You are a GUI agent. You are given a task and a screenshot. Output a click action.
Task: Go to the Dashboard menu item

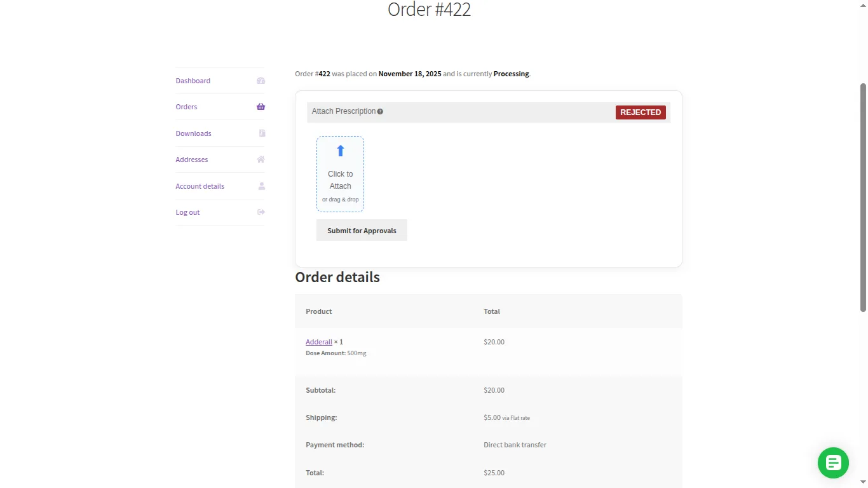click(193, 81)
